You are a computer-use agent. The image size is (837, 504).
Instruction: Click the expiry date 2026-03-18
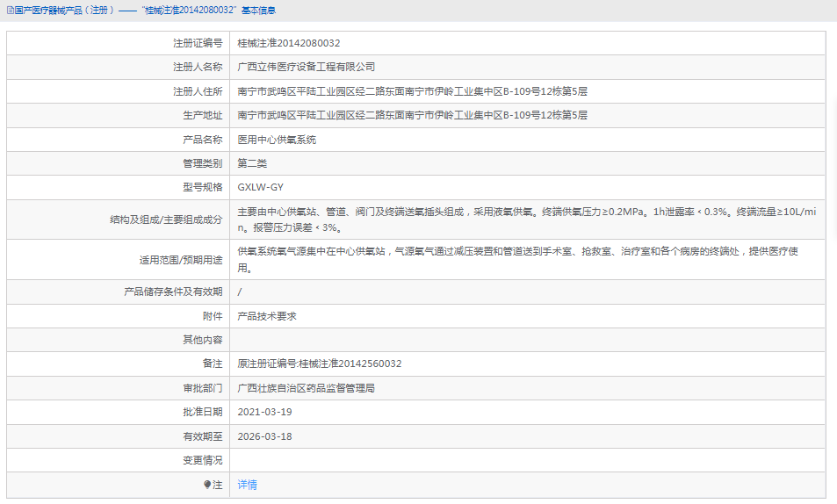coord(264,436)
